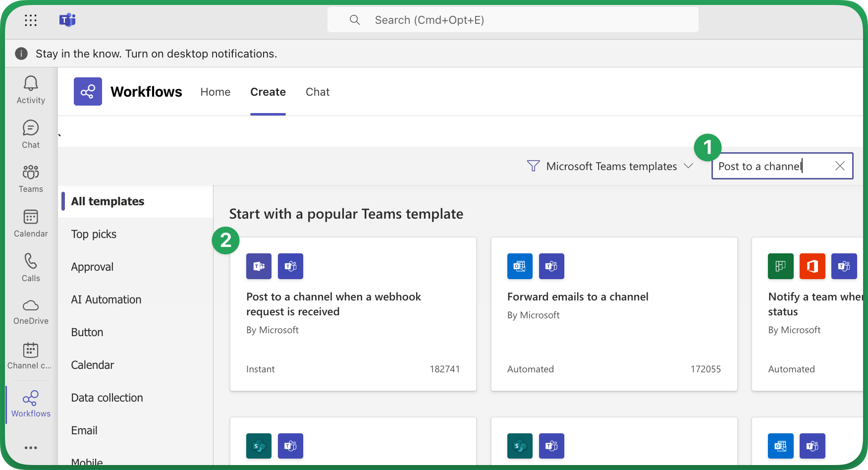Open Teams in the sidebar
The width and height of the screenshot is (868, 470).
pyautogui.click(x=31, y=178)
